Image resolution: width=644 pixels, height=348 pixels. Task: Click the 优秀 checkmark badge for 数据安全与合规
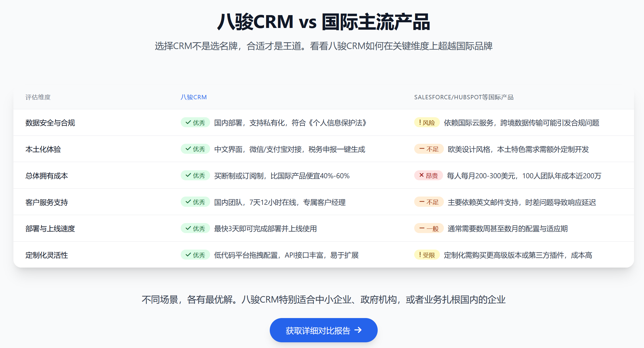point(195,122)
